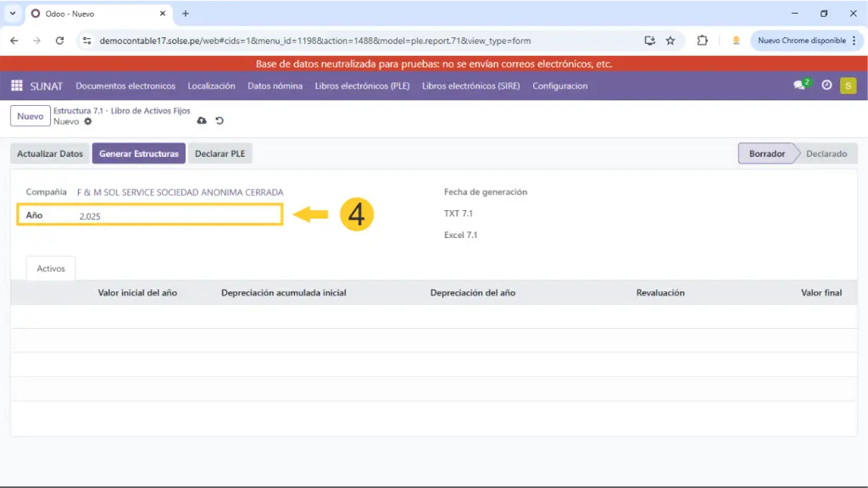Viewport: 868px width, 488px height.
Task: Click the Actualizar Datos button
Action: click(x=50, y=154)
